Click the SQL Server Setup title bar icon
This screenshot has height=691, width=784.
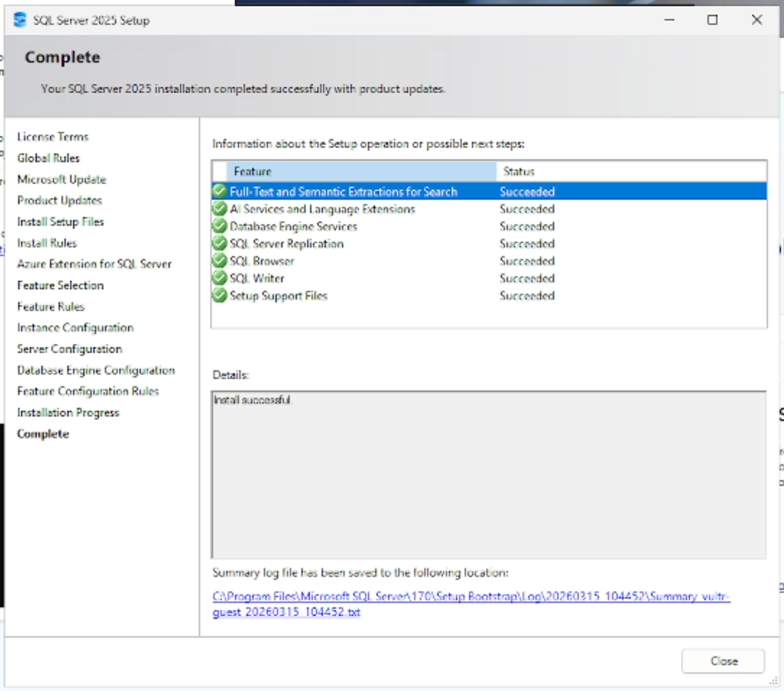[20, 20]
